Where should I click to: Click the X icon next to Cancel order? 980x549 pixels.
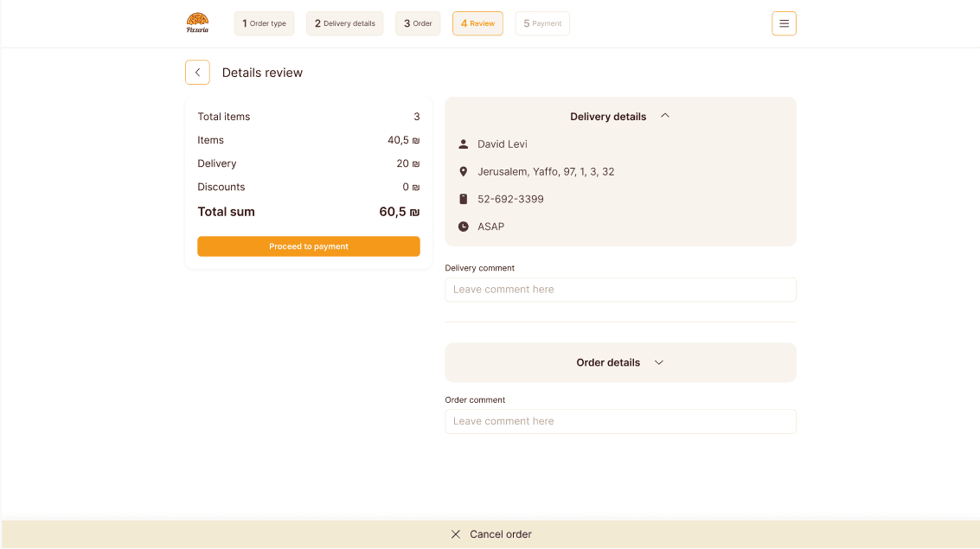(456, 534)
